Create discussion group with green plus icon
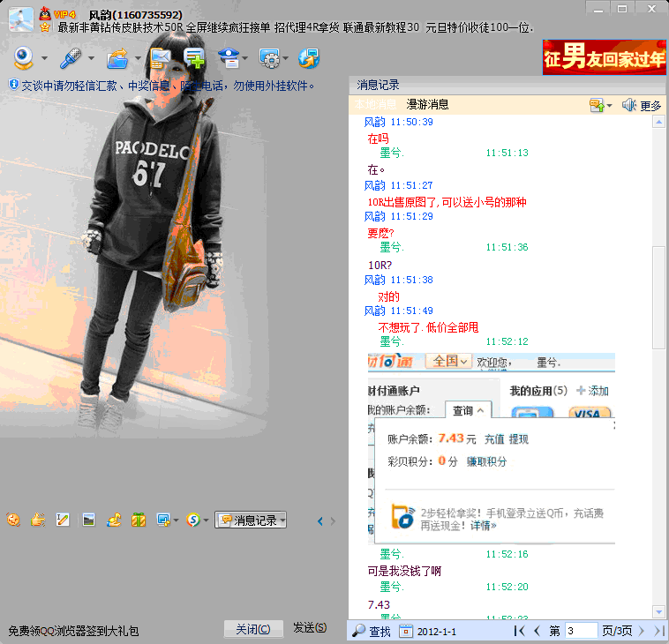669x644 pixels. point(194,58)
